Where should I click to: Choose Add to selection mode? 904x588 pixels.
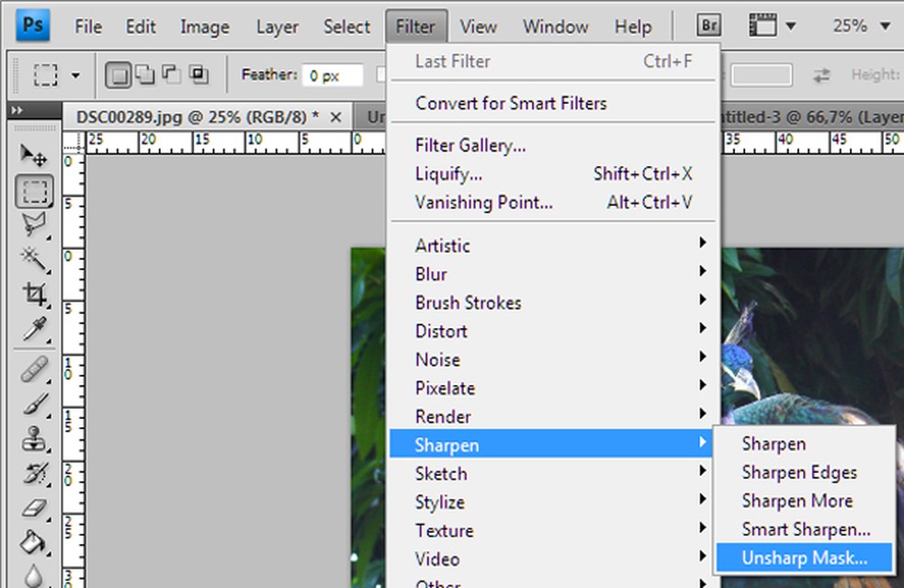point(145,74)
